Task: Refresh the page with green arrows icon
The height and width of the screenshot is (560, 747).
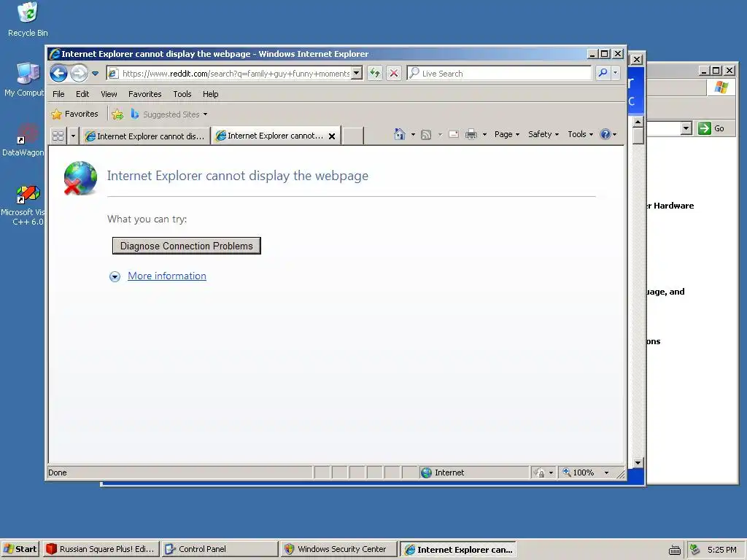Action: (x=375, y=74)
